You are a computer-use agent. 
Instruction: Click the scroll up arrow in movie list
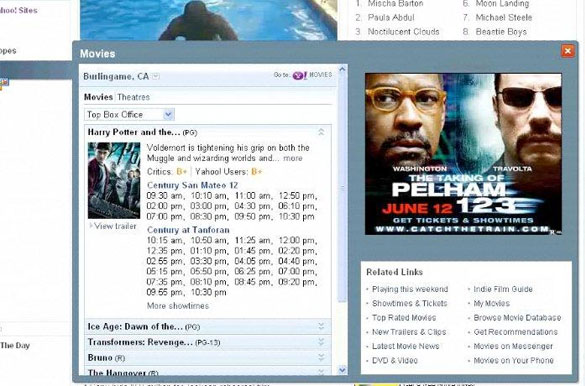click(342, 69)
